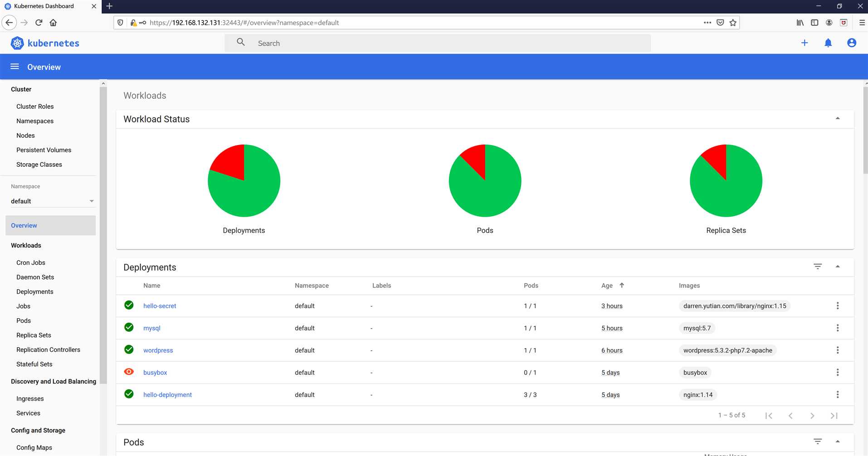868x456 pixels.
Task: Open the Namespace default dropdown
Action: click(x=53, y=201)
